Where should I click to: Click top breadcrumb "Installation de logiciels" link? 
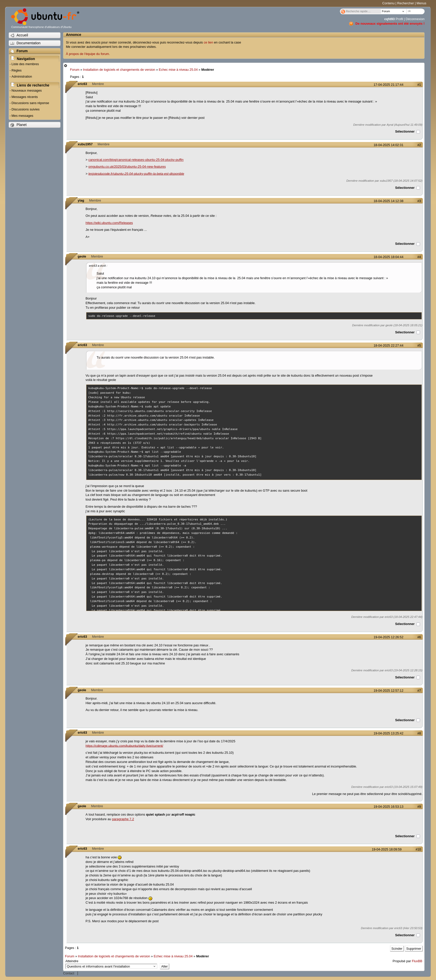[119, 70]
